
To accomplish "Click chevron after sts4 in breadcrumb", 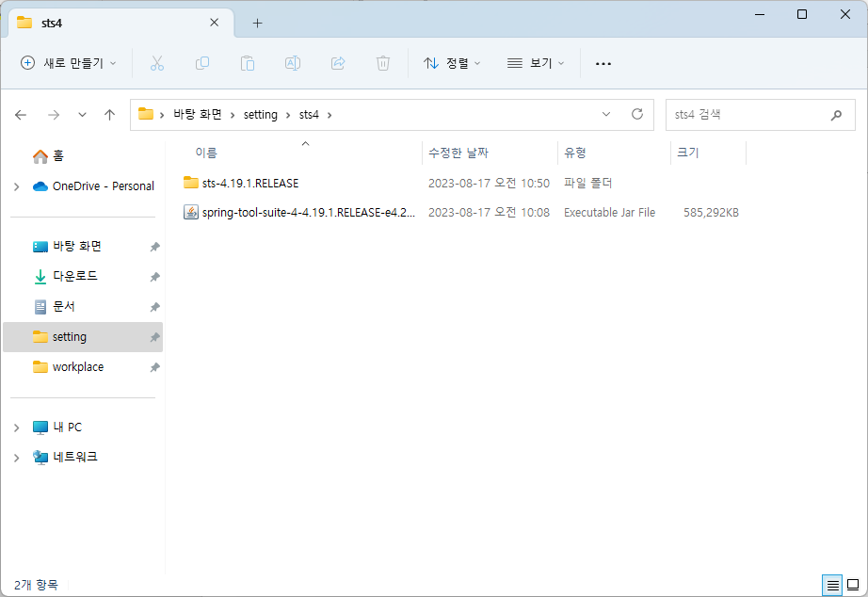I will pyautogui.click(x=330, y=115).
